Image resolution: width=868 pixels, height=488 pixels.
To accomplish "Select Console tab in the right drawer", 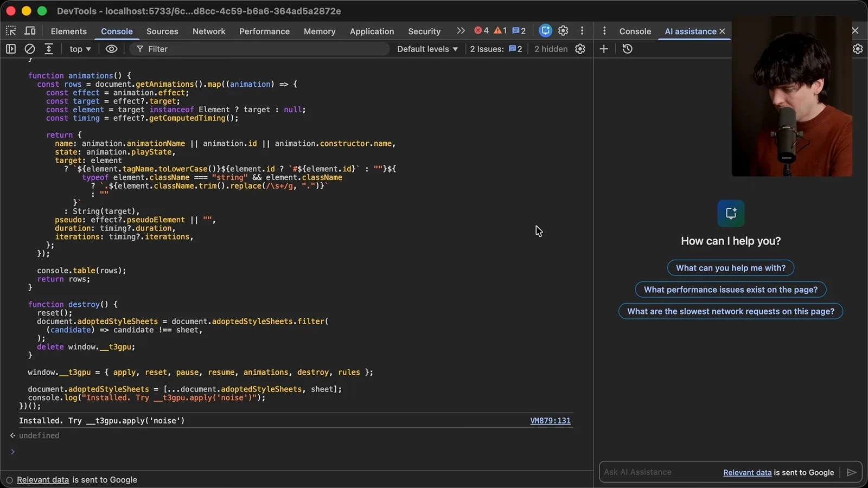I will [x=635, y=31].
